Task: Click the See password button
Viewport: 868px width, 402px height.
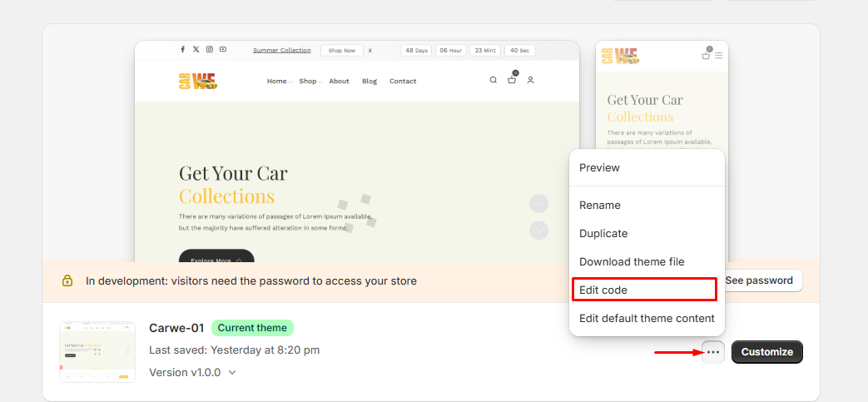Action: click(758, 280)
